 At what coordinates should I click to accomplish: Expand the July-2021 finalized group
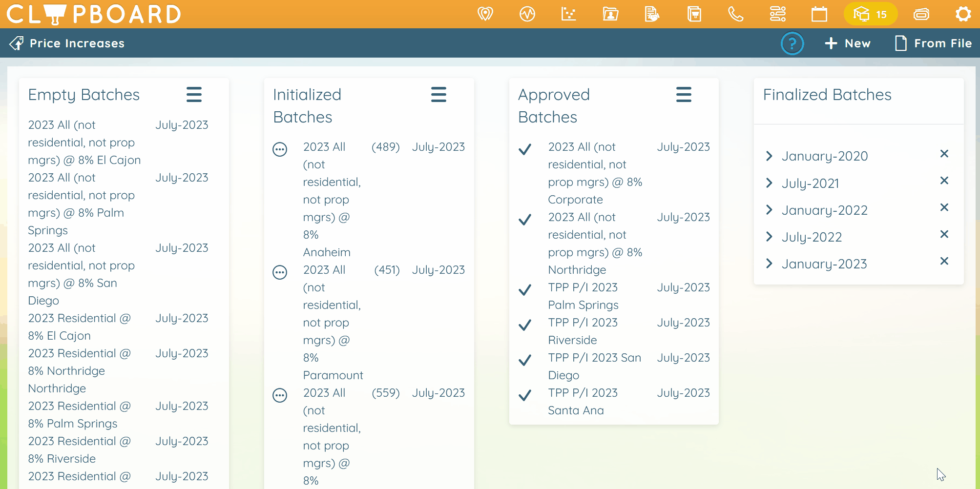point(770,183)
